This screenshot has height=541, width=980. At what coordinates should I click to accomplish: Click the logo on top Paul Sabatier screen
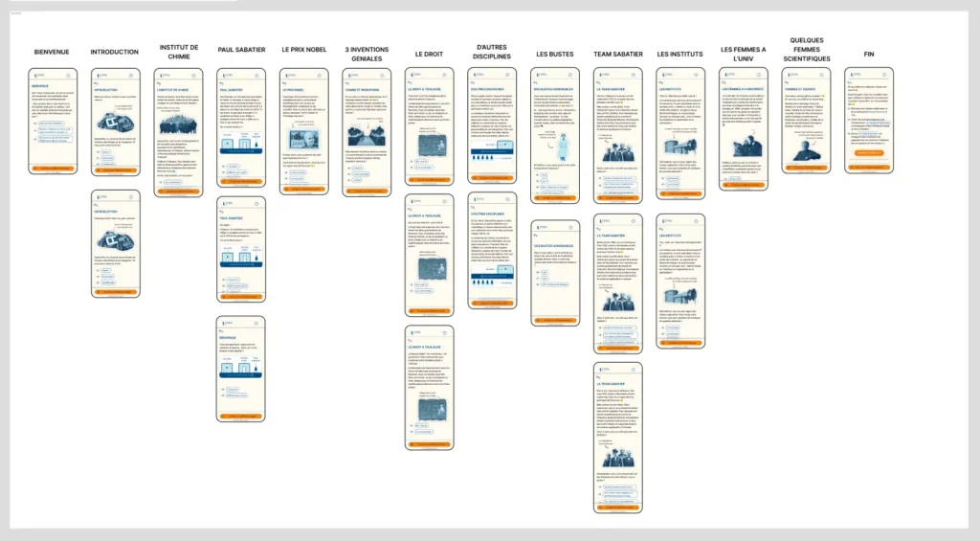click(226, 74)
